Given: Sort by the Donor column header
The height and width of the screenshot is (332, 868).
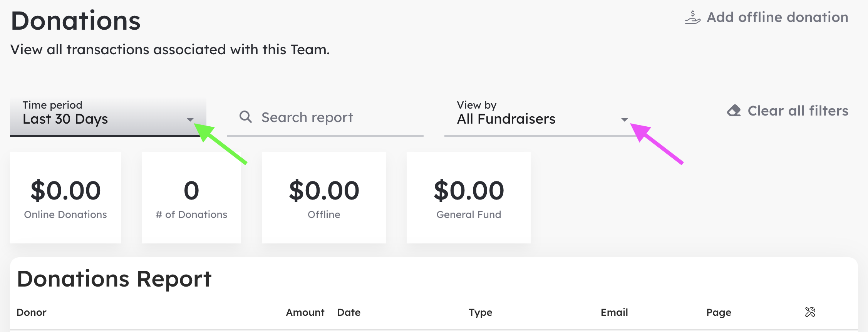Looking at the screenshot, I should [x=32, y=312].
